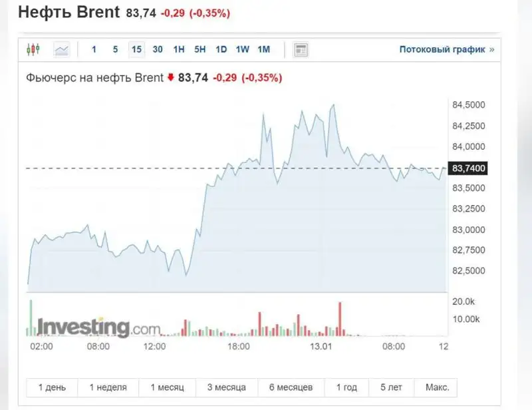The width and height of the screenshot is (532, 410).
Task: Switch to candlestick chart type
Action: click(x=33, y=49)
